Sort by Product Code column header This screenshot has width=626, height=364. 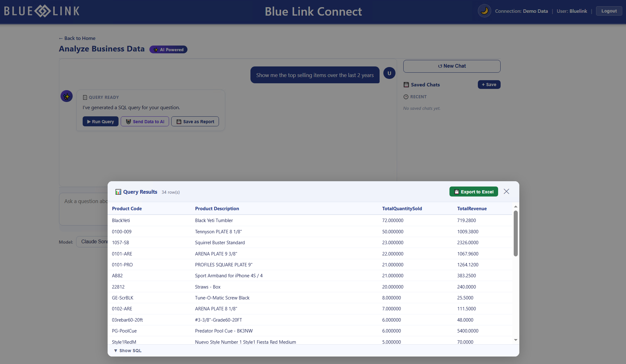pos(127,209)
